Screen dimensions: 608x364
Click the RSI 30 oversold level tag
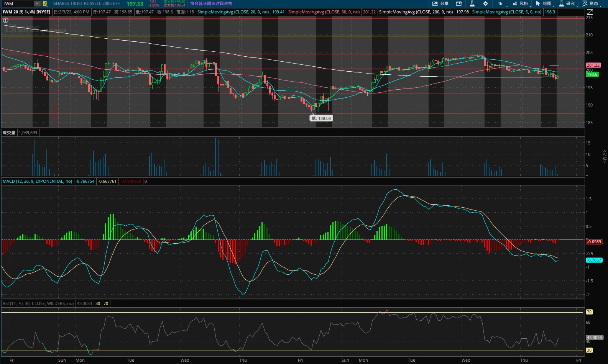point(589,350)
